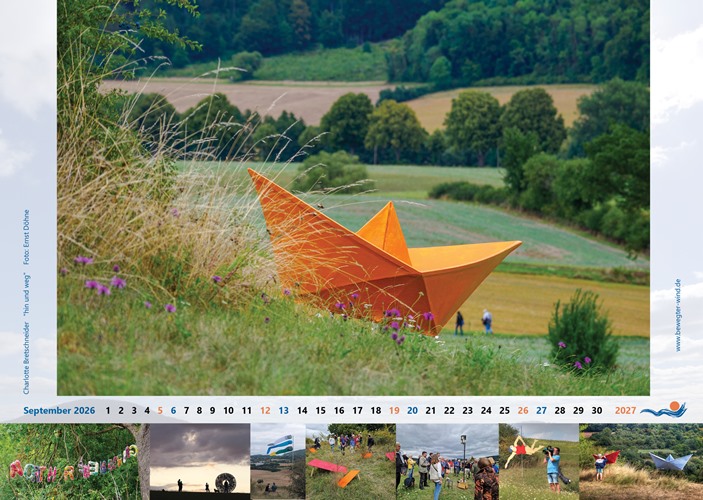Select the striped flag thumbnail

pyautogui.click(x=277, y=462)
